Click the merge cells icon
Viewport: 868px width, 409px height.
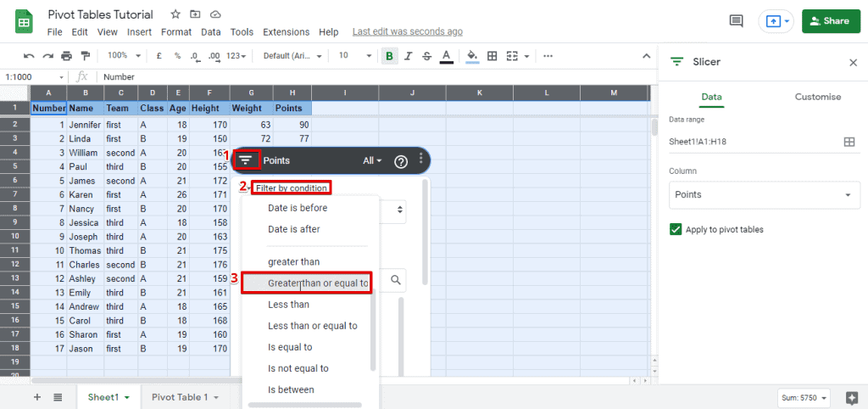[x=513, y=56]
